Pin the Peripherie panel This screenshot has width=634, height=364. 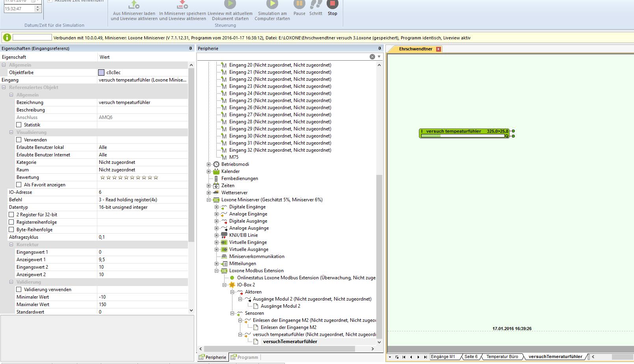pos(379,48)
